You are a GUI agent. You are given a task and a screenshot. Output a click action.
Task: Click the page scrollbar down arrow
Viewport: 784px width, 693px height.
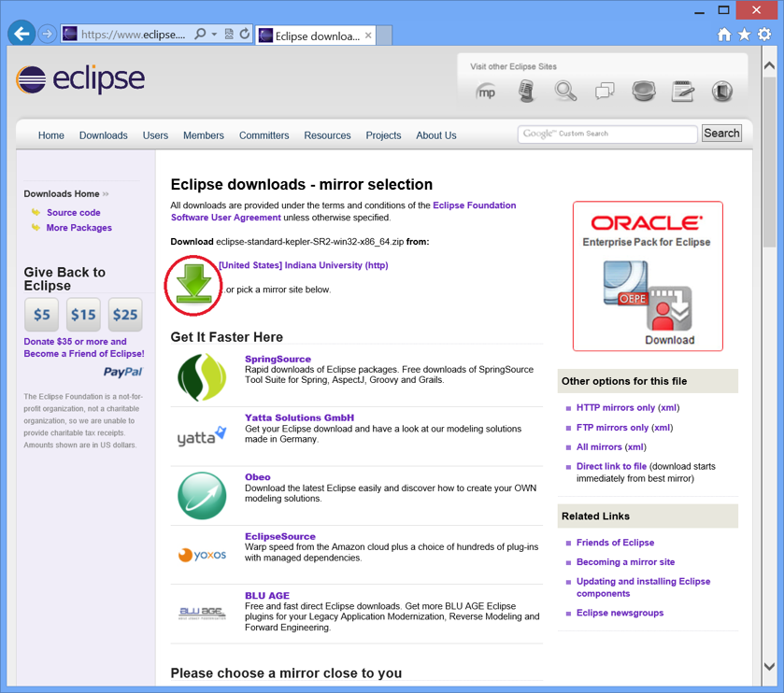(769, 666)
